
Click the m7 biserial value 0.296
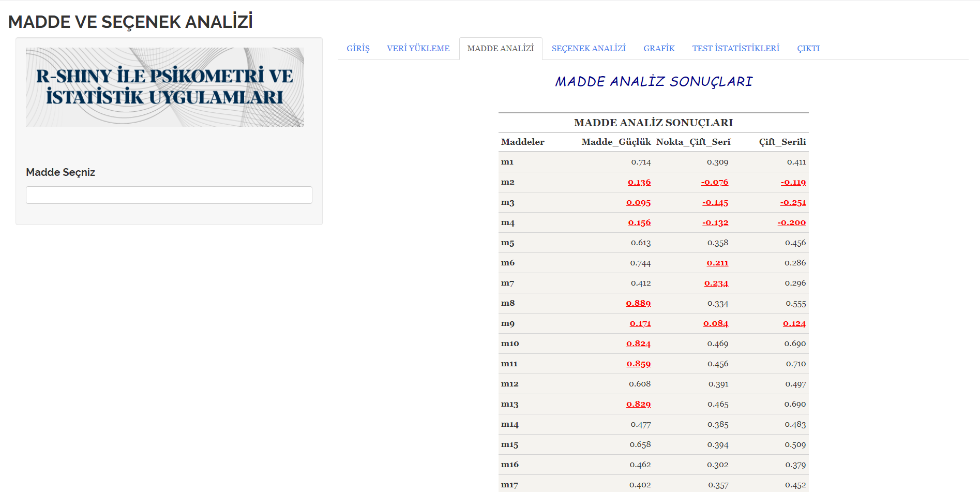[x=795, y=283]
